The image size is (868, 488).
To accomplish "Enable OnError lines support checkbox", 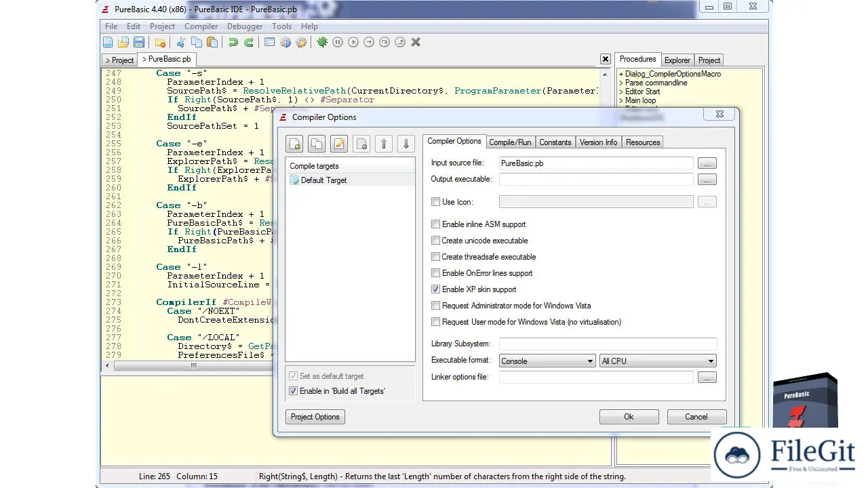I will tap(436, 273).
